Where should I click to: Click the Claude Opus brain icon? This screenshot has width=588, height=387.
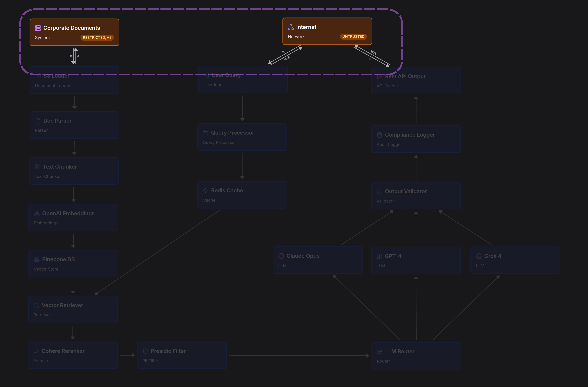[x=281, y=256]
